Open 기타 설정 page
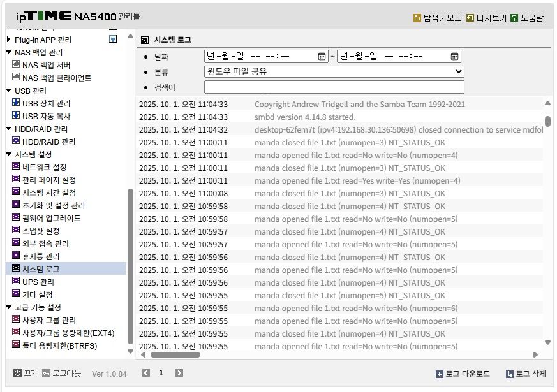 (37, 295)
